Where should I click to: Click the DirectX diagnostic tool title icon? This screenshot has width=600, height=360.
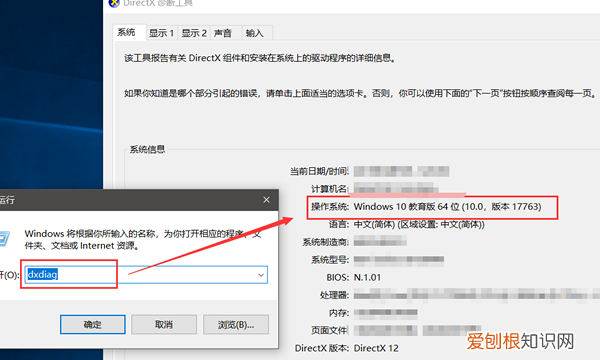(x=114, y=3)
